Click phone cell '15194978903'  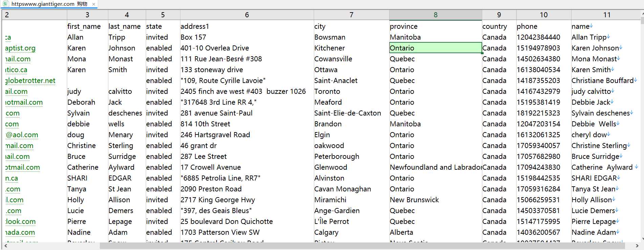tap(543, 48)
